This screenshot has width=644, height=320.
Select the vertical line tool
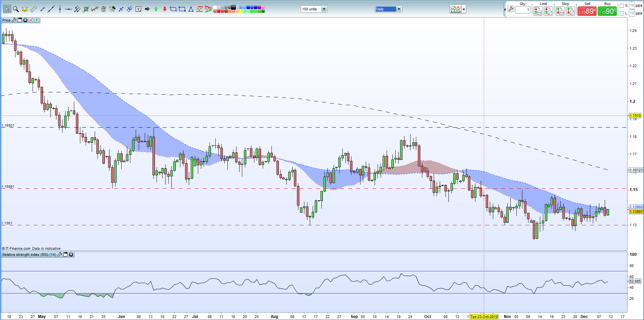coord(60,9)
